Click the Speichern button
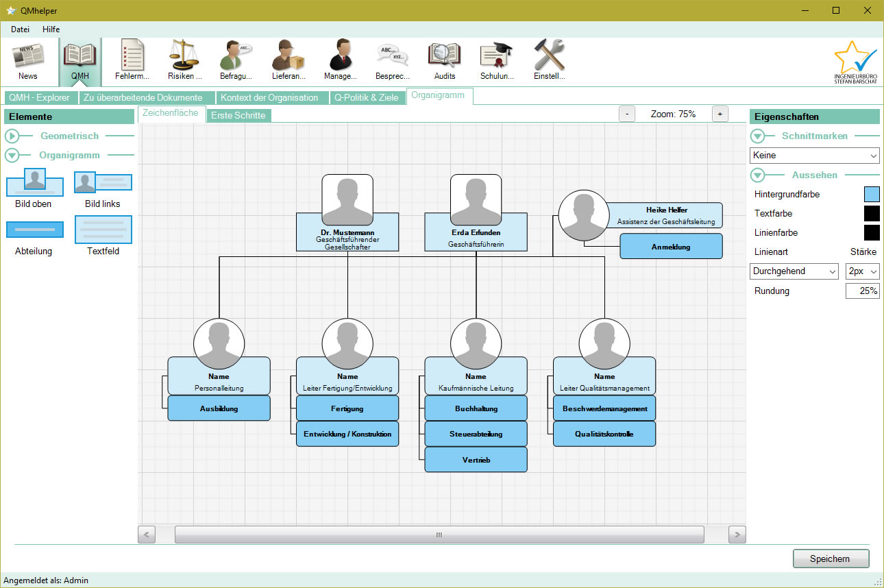 click(831, 559)
